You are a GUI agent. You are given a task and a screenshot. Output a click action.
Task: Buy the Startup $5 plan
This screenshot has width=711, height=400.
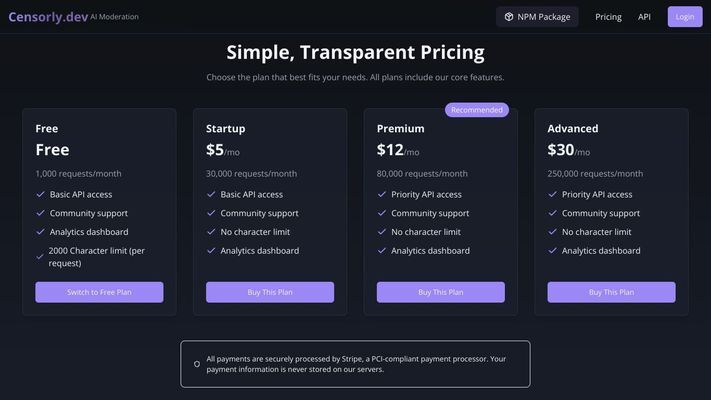point(270,292)
